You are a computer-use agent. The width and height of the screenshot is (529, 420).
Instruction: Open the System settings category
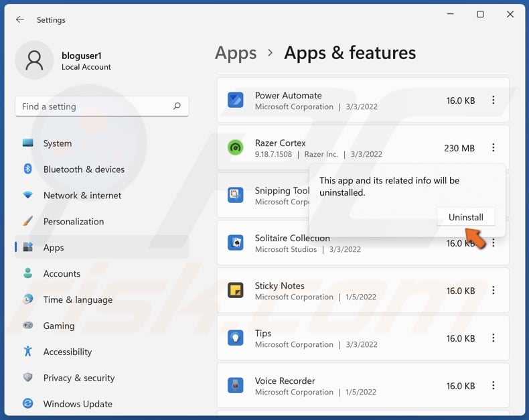point(102,143)
